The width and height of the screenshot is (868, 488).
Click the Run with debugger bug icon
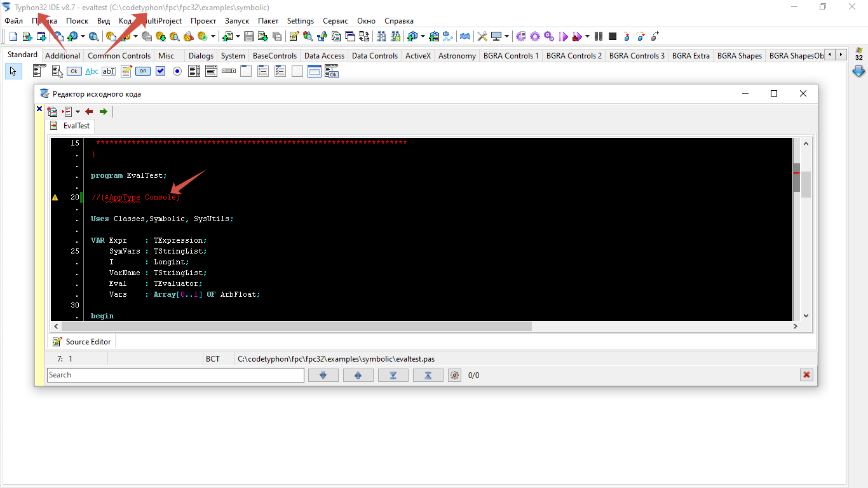click(576, 36)
